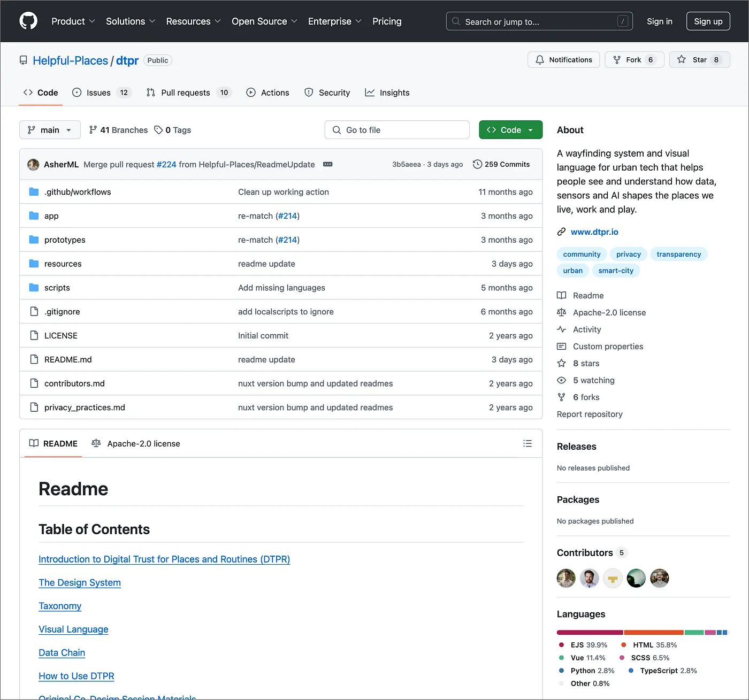Click the ellipsis commit details icon
The width and height of the screenshot is (749, 700).
(x=328, y=164)
